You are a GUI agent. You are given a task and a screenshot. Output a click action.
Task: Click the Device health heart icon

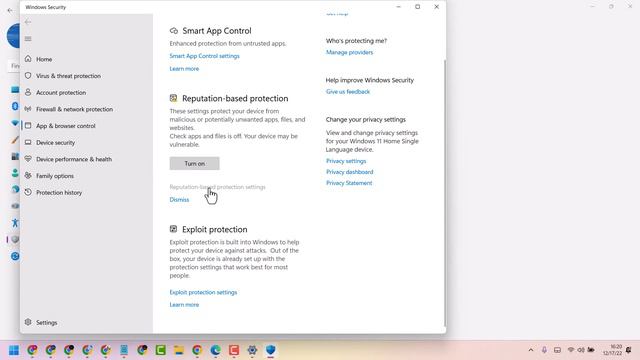28,159
